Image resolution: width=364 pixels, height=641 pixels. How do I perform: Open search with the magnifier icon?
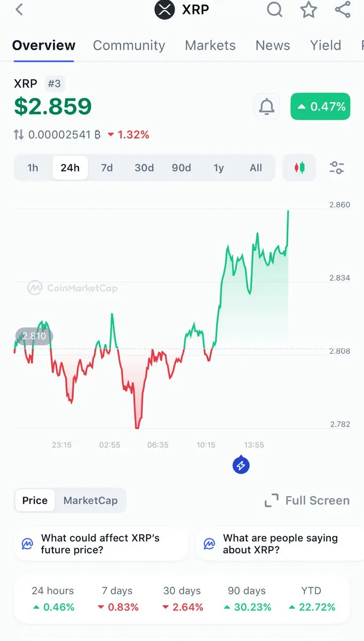pyautogui.click(x=274, y=9)
